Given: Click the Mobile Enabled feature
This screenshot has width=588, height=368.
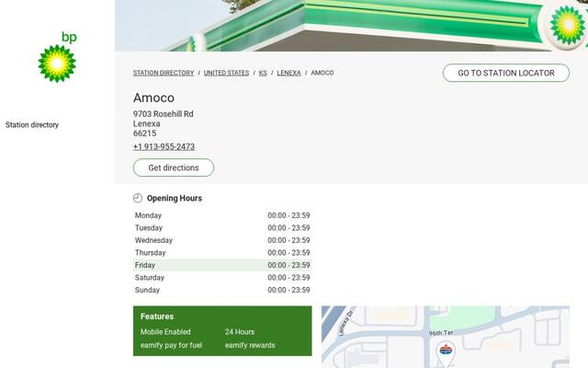Looking at the screenshot, I should coord(165,332).
